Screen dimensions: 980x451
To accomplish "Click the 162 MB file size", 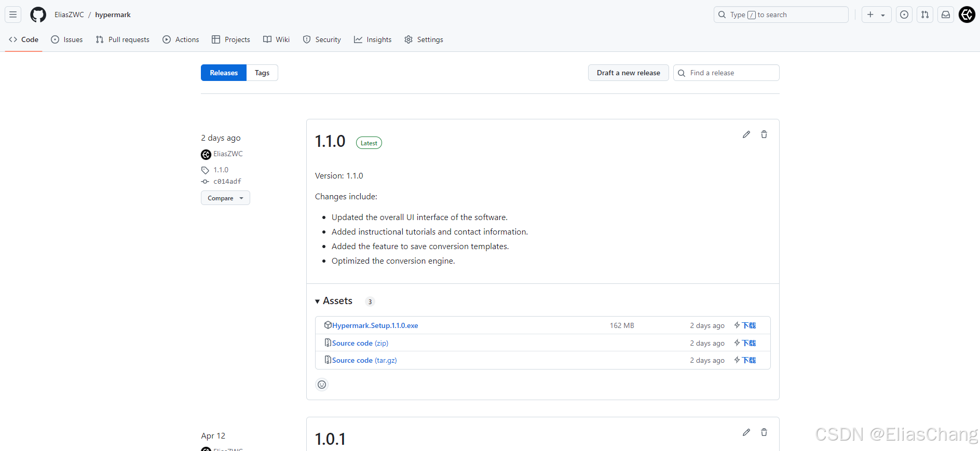I will 622,325.
